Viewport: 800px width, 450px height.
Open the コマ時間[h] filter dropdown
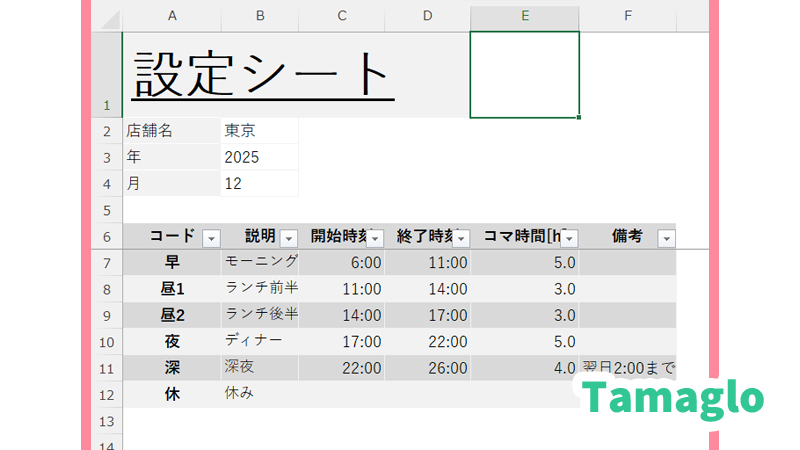pos(569,238)
